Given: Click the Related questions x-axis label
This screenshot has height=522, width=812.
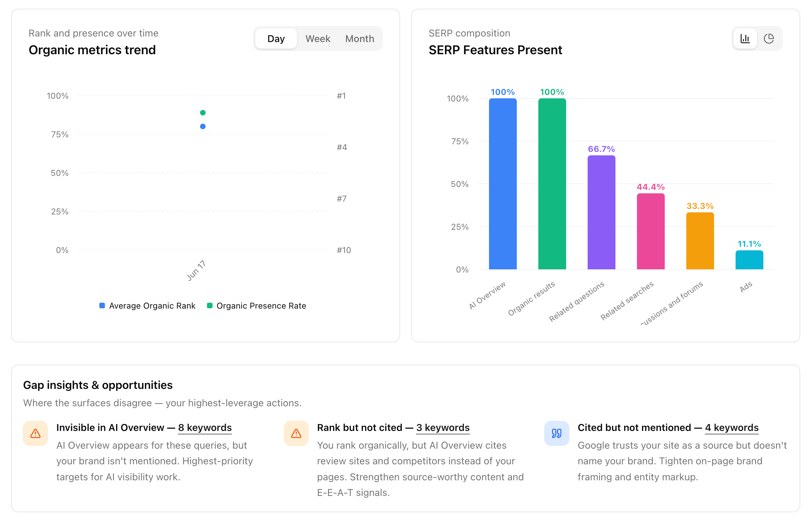Looking at the screenshot, I should coord(577,302).
